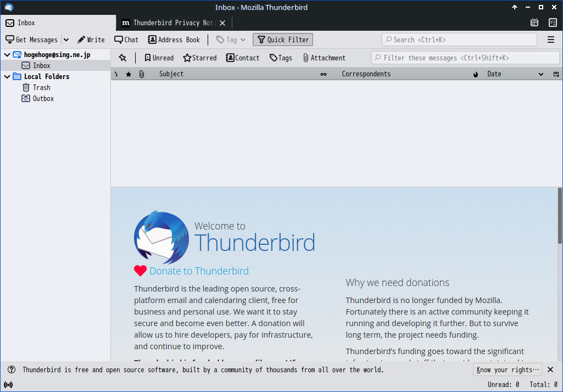Viewport: 563px width, 392px height.
Task: Open the Chat tab button
Action: [x=126, y=40]
